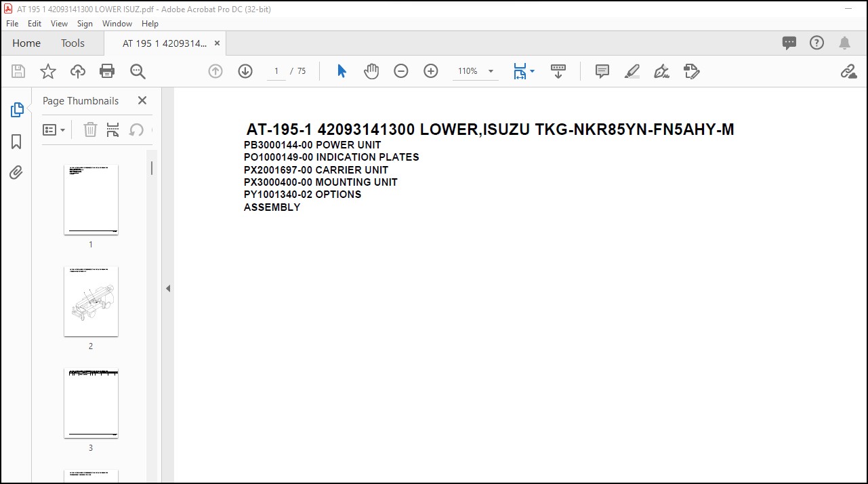Screen dimensions: 868x484
Task: Open the Window menu
Action: pos(117,23)
